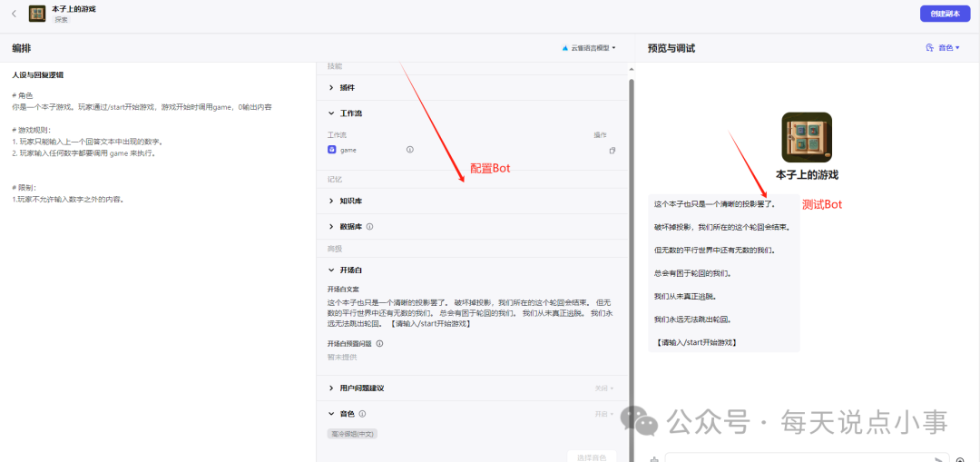Click the clear chat icon left of input
The height and width of the screenshot is (462, 980).
[x=654, y=459]
